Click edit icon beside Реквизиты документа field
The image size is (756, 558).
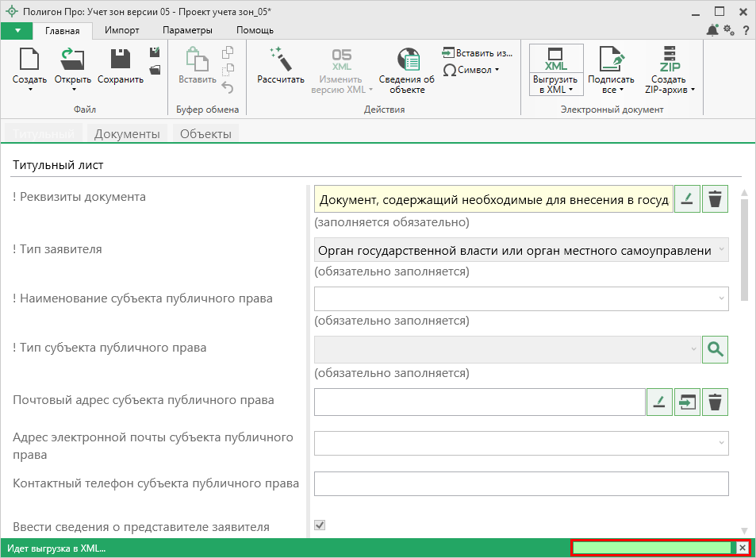click(687, 199)
